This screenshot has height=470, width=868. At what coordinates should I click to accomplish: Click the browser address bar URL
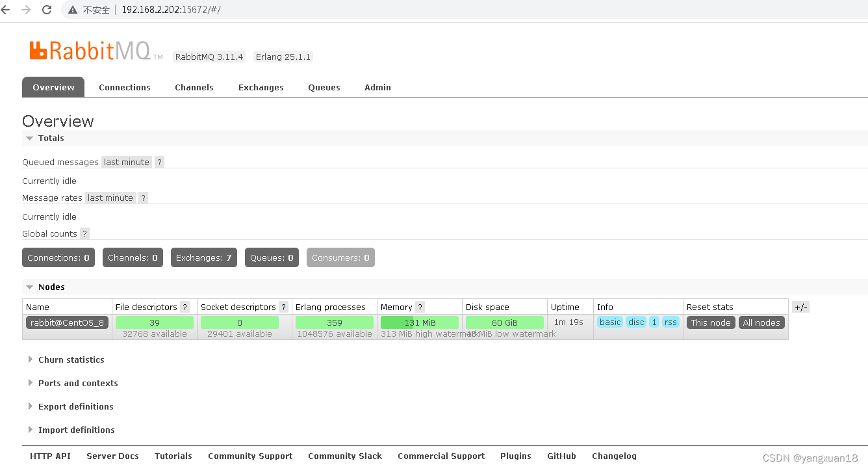[x=171, y=10]
